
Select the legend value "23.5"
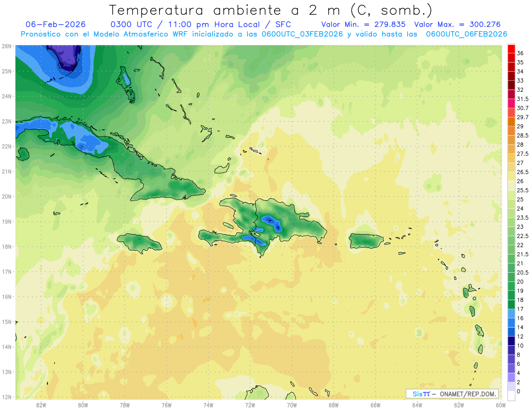pyautogui.click(x=523, y=218)
